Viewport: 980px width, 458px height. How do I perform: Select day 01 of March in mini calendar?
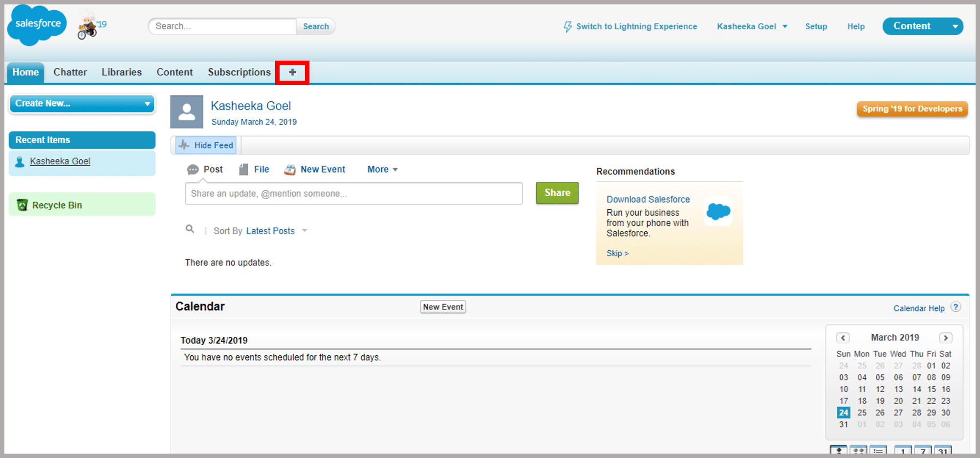pos(932,366)
